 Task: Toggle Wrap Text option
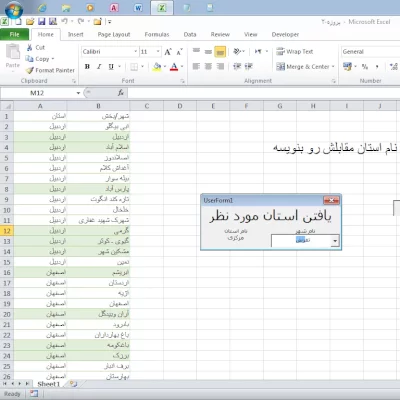pos(295,52)
